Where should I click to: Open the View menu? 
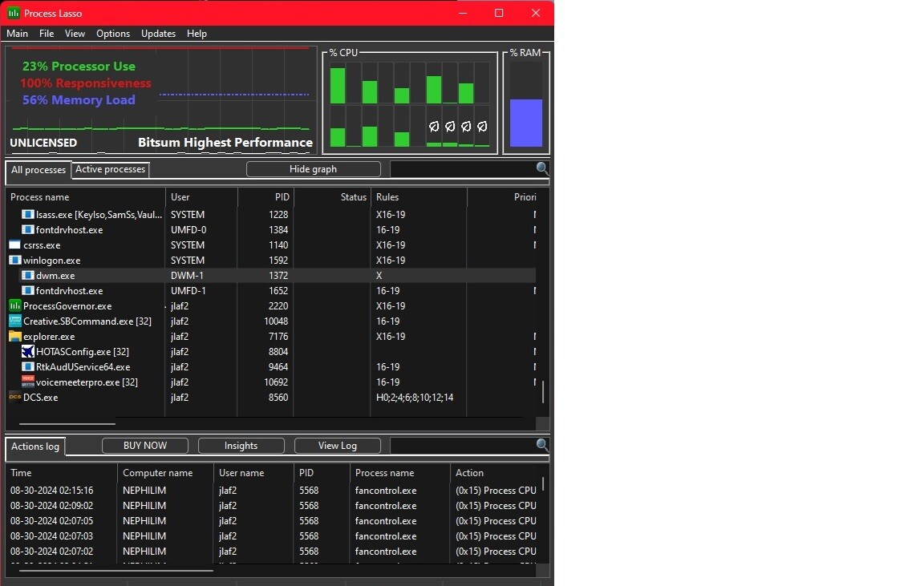(75, 34)
